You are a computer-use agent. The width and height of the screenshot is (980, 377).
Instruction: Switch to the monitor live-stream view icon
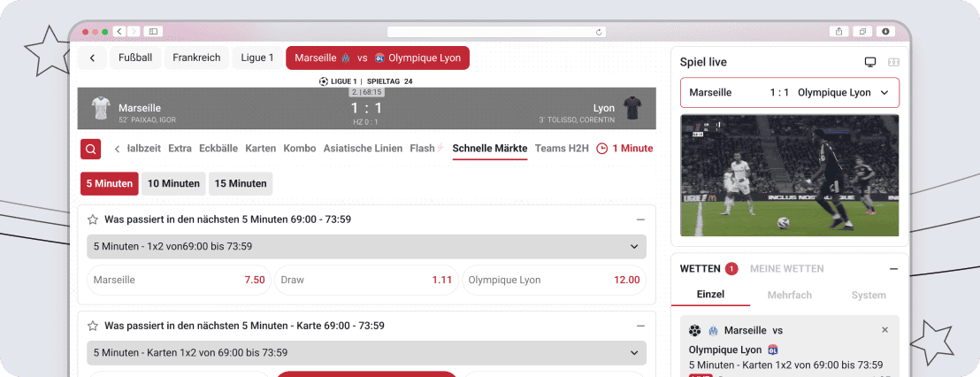(x=870, y=63)
